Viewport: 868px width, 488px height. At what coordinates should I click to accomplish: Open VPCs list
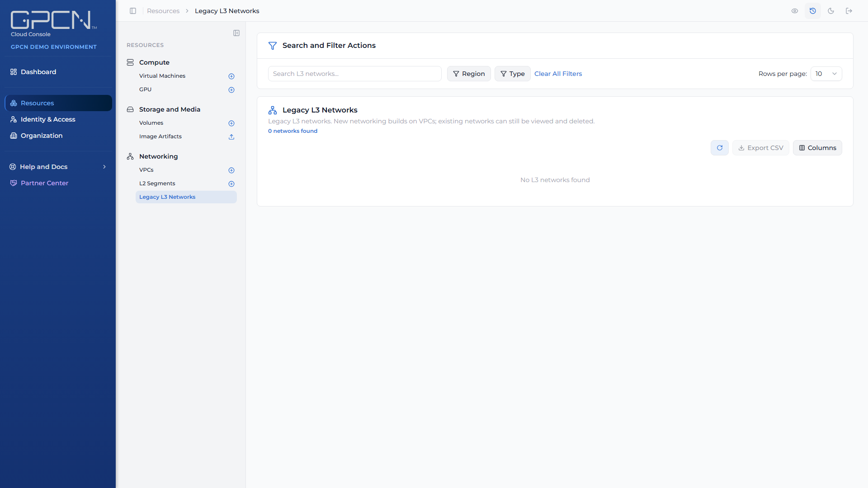click(146, 170)
